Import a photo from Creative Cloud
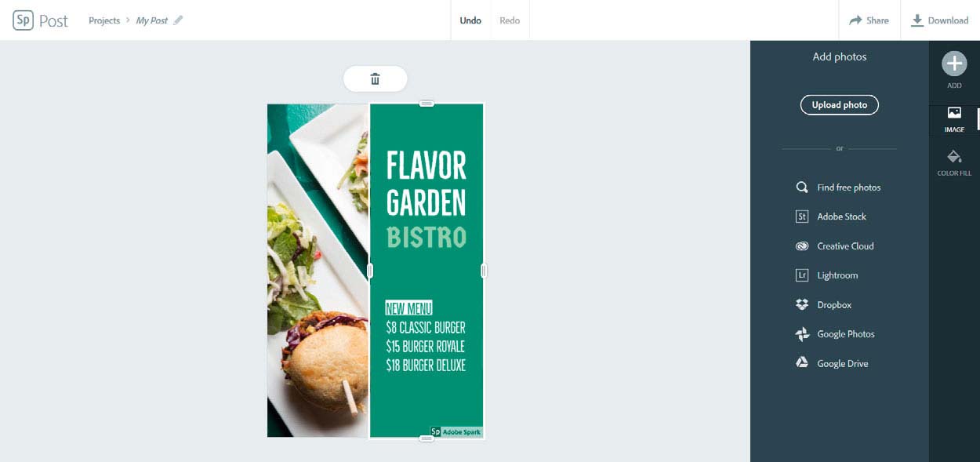The height and width of the screenshot is (462, 980). [834, 246]
